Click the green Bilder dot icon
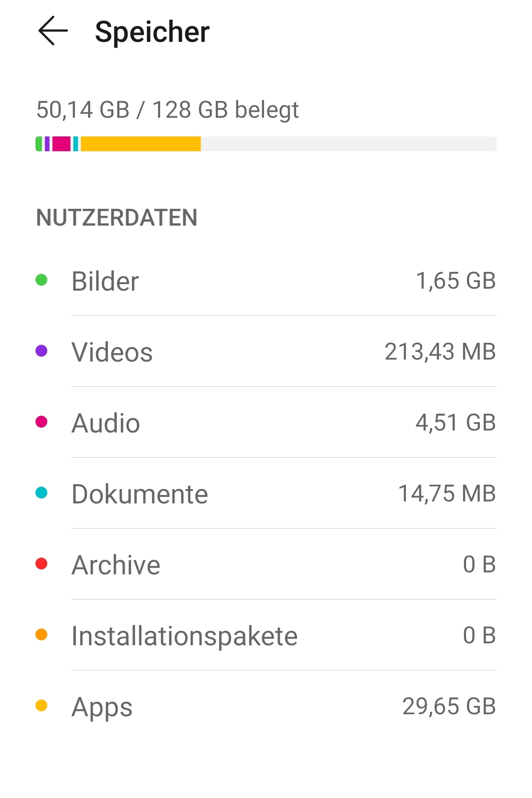 click(x=41, y=280)
